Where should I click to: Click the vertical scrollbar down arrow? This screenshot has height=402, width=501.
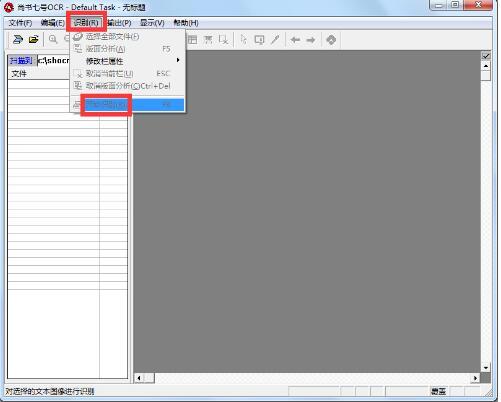486,368
